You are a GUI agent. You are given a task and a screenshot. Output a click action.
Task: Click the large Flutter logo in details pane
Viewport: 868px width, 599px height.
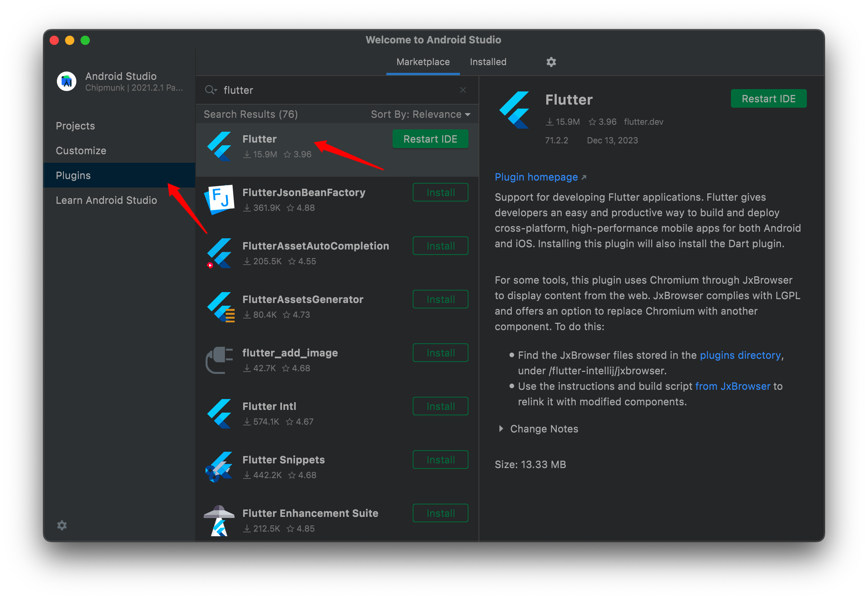pyautogui.click(x=515, y=110)
